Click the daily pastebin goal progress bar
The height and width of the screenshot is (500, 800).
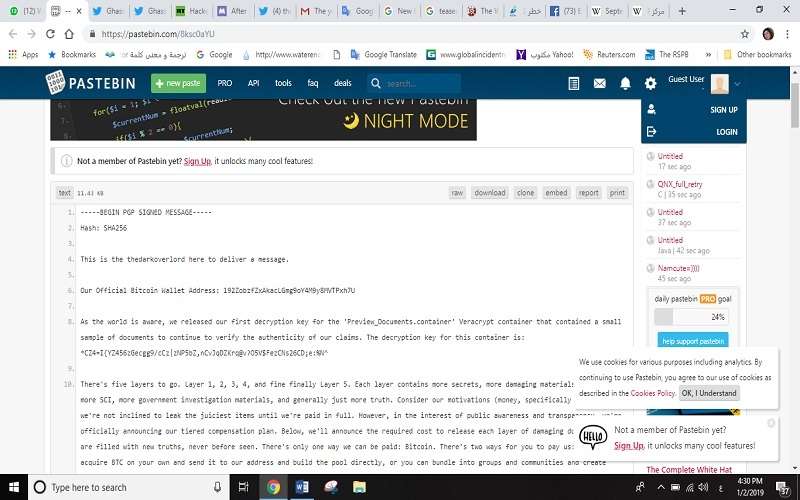(691, 317)
